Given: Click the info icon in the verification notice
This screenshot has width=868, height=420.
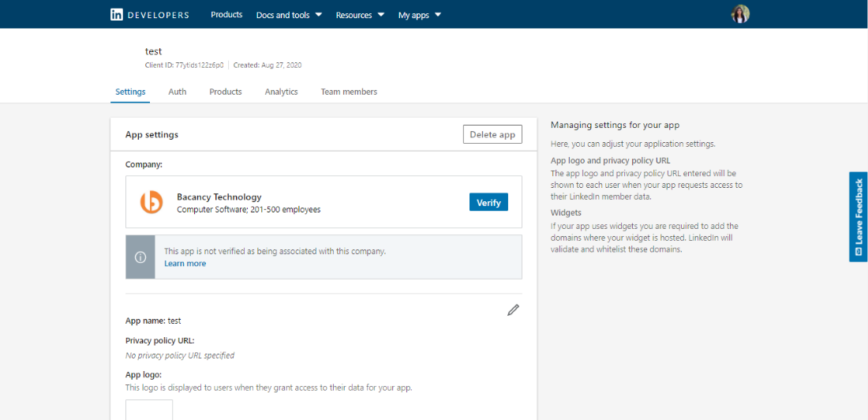Looking at the screenshot, I should [140, 257].
